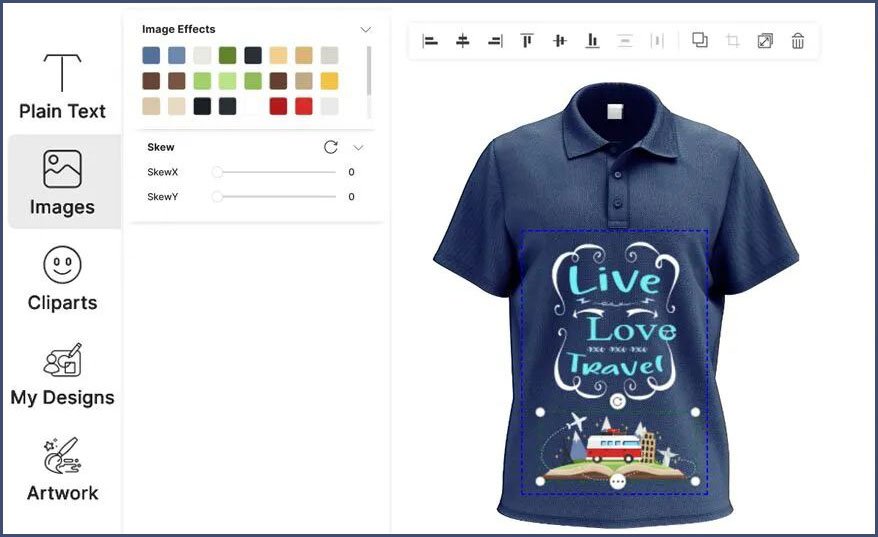This screenshot has height=537, width=878.
Task: Open the Images section
Action: pyautogui.click(x=64, y=181)
